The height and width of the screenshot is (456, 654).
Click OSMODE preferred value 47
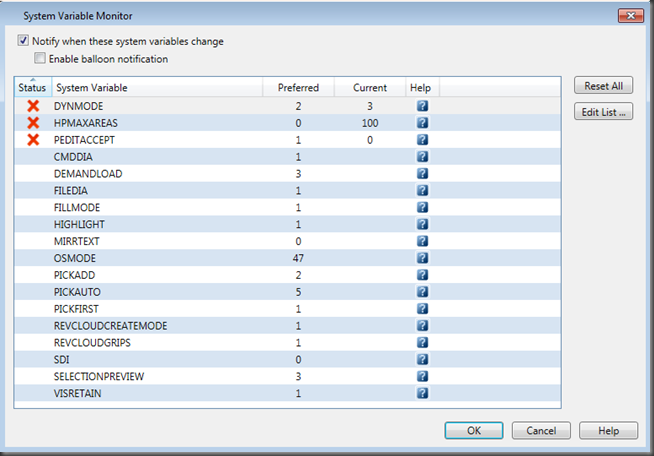pyautogui.click(x=298, y=258)
